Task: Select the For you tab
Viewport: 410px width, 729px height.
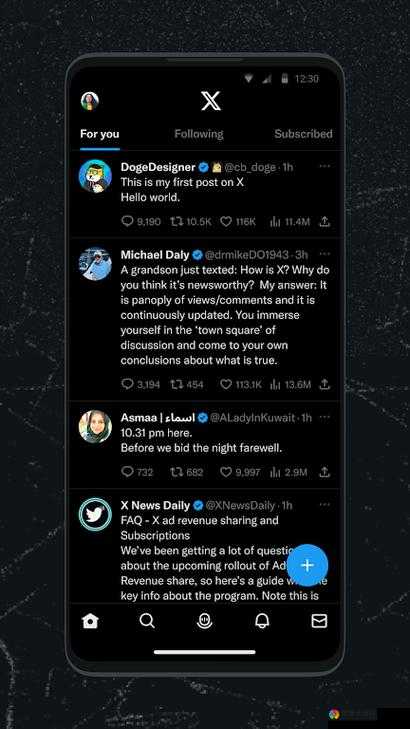Action: [99, 134]
